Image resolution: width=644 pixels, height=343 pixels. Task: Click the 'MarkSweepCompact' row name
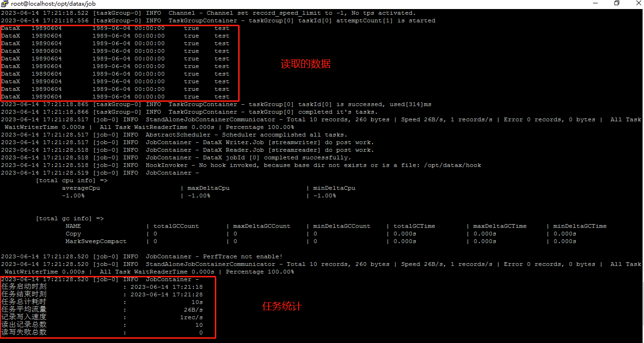pyautogui.click(x=96, y=241)
